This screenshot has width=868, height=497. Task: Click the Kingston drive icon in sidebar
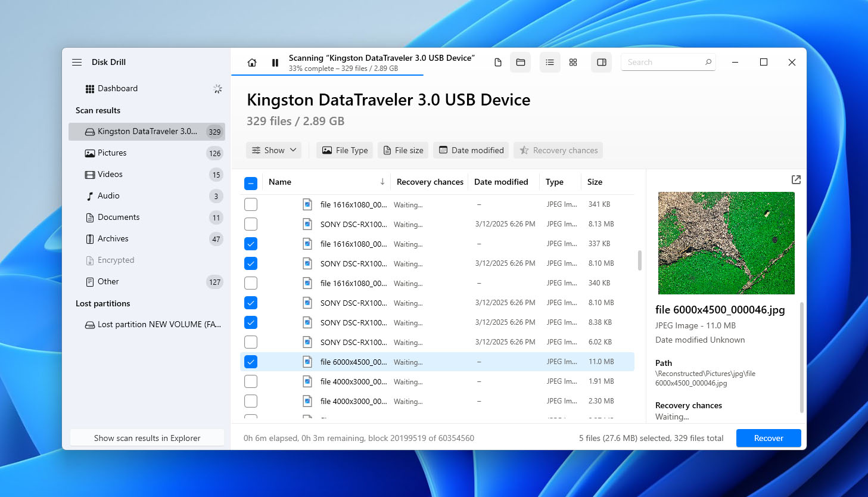(90, 132)
